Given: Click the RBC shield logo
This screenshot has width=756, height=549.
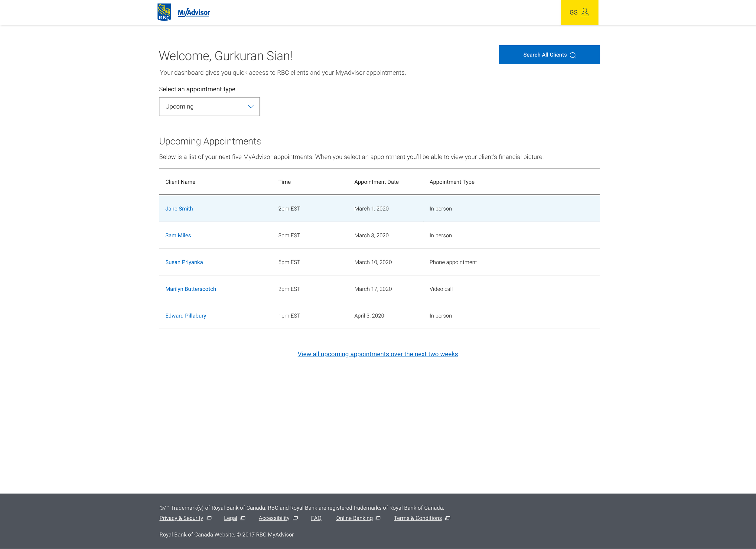Looking at the screenshot, I should [164, 12].
